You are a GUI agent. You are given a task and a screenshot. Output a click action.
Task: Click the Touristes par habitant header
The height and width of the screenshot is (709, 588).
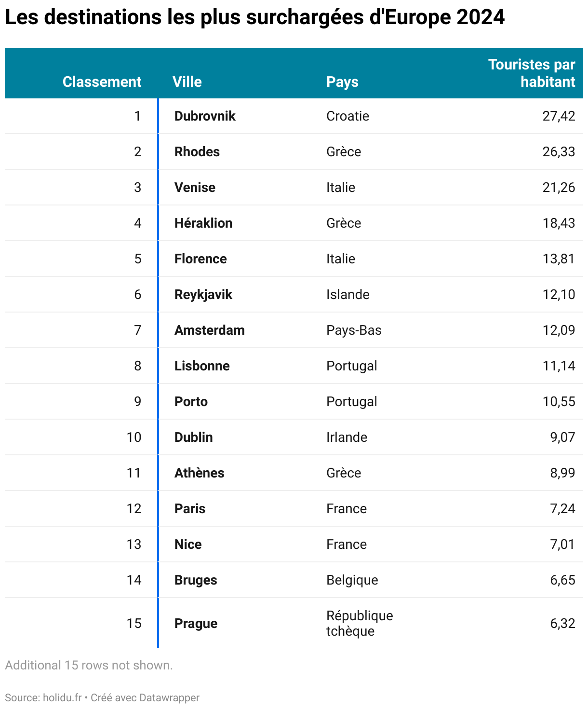coord(532,73)
